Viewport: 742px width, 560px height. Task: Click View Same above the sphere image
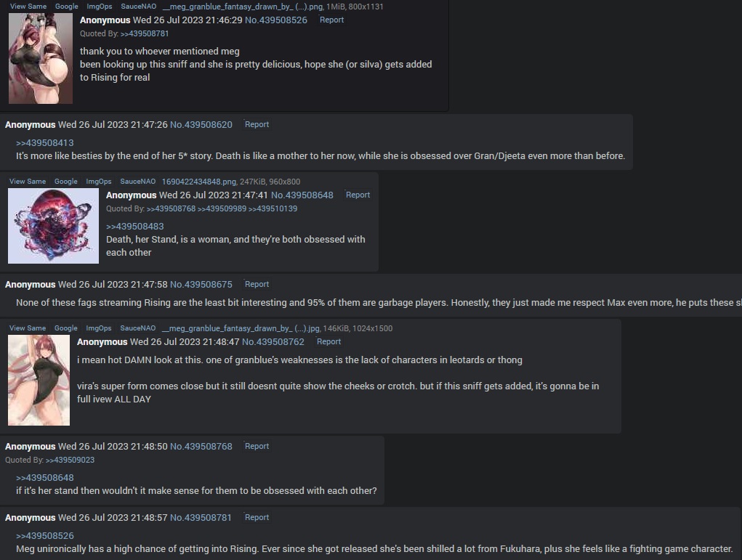click(28, 182)
